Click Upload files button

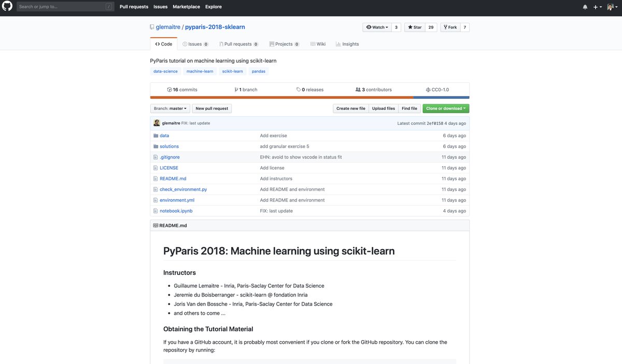[x=384, y=109]
